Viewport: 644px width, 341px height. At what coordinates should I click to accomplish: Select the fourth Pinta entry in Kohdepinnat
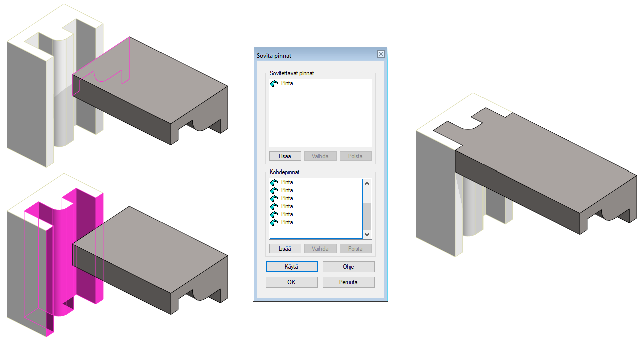[287, 206]
